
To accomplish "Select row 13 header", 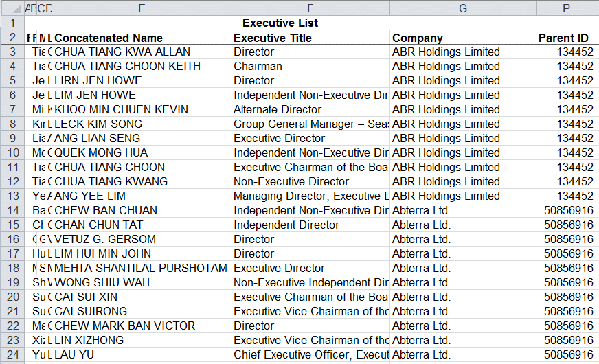I will pos(12,196).
